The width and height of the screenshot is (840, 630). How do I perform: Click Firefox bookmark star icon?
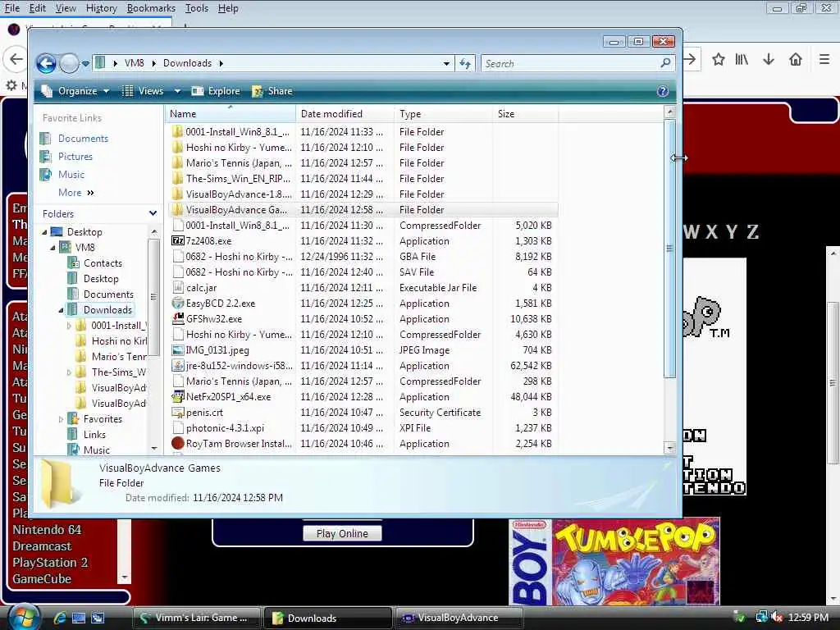719,59
